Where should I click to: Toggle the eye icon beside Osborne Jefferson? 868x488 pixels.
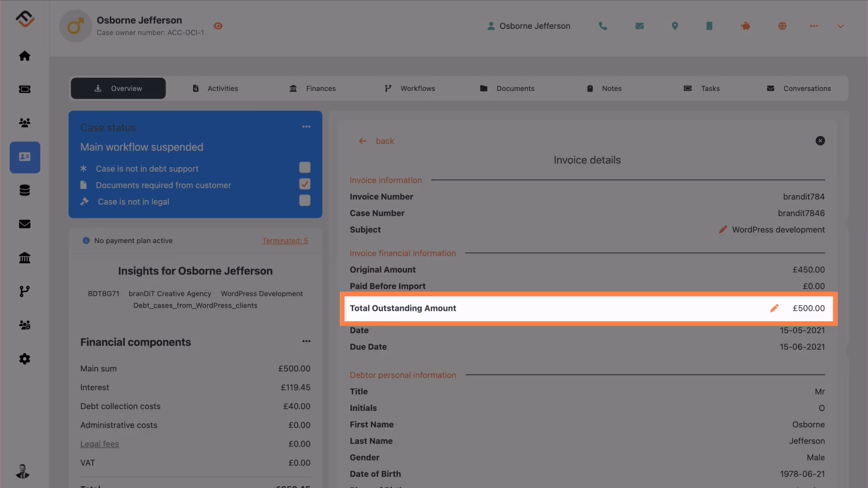(218, 26)
